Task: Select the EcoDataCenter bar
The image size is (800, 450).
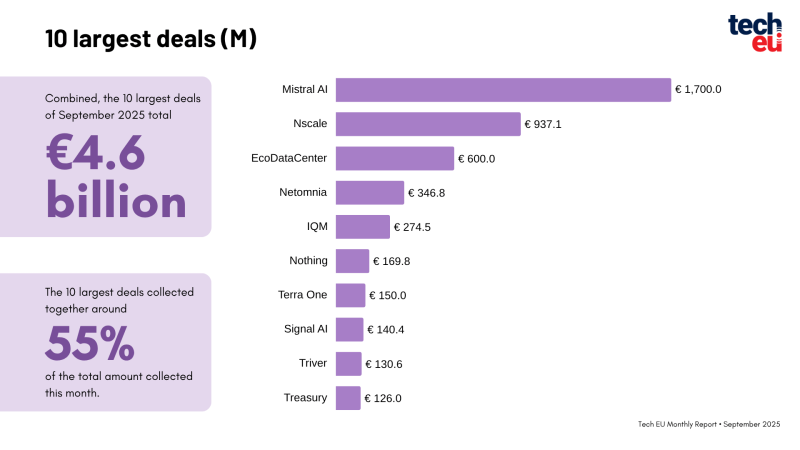Action: (394, 159)
